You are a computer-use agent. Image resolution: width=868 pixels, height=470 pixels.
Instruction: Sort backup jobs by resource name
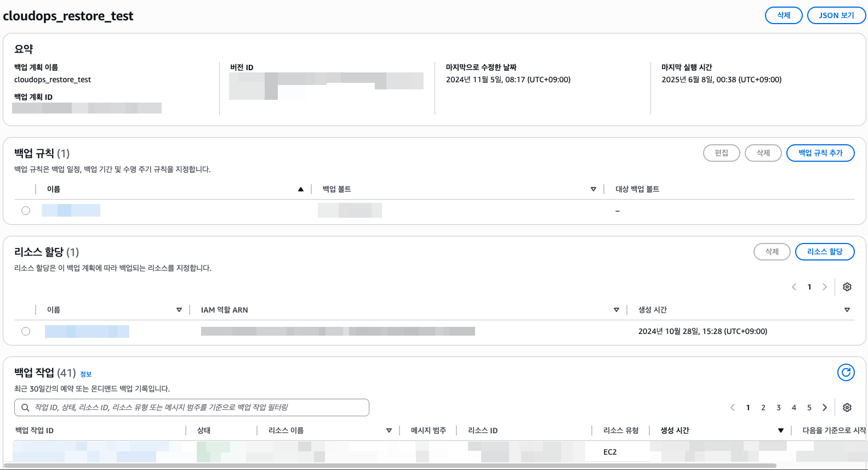click(389, 431)
